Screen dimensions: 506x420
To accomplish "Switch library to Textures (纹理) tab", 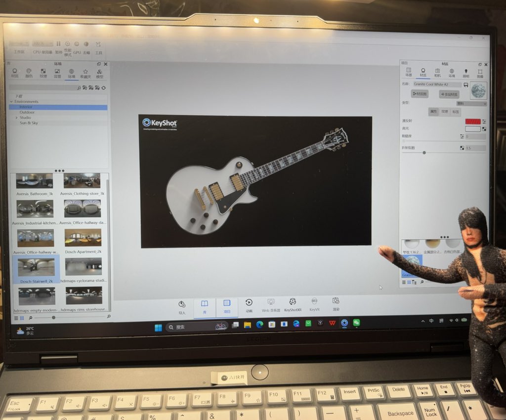I will coord(43,73).
